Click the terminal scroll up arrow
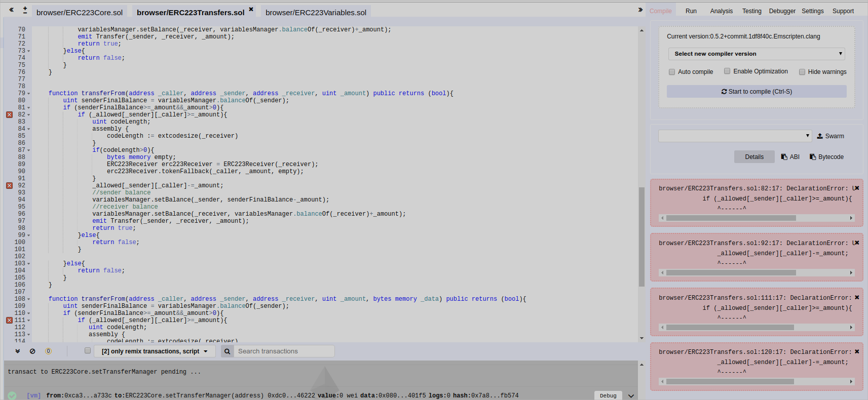This screenshot has height=400, width=868. [641, 365]
